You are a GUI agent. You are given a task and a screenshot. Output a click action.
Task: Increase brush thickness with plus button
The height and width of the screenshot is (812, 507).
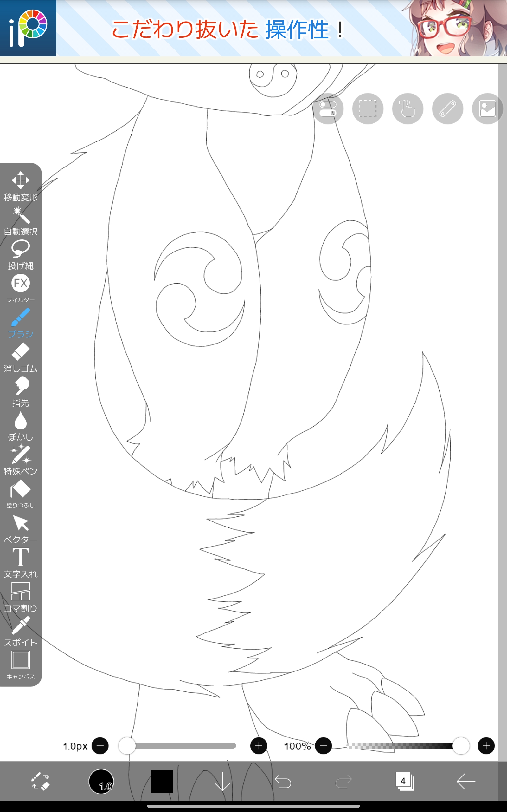pyautogui.click(x=259, y=746)
